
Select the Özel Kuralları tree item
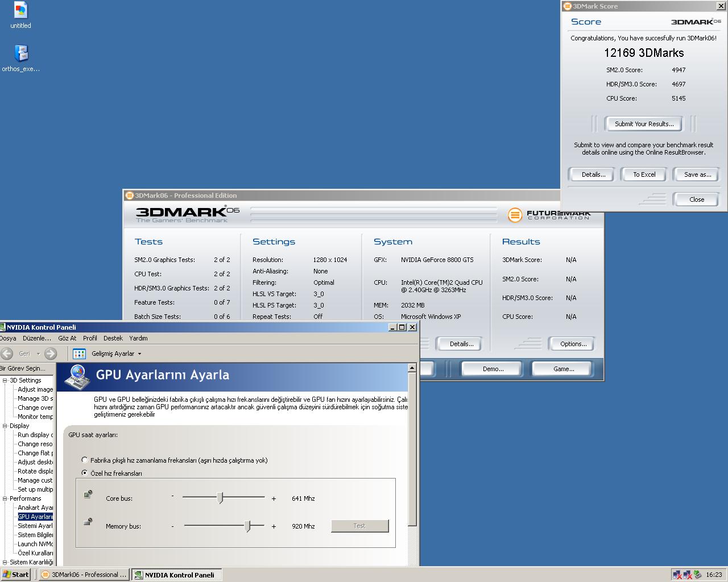point(35,553)
